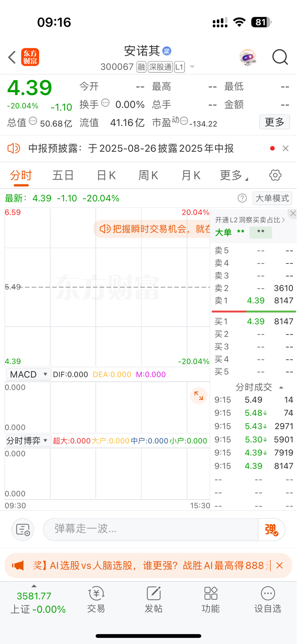Tap the 上证 3581.77 index ticker
Screen dimensions: 297x644
[x=37, y=603]
